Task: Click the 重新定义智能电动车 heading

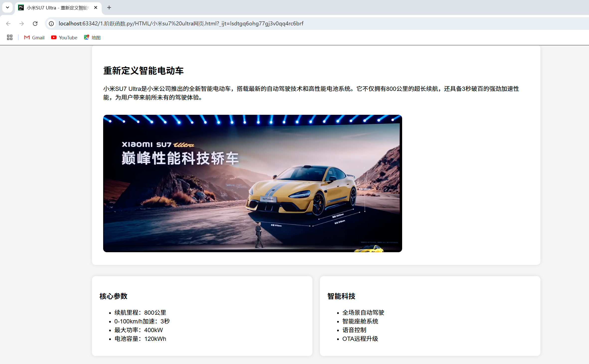Action: (x=143, y=71)
